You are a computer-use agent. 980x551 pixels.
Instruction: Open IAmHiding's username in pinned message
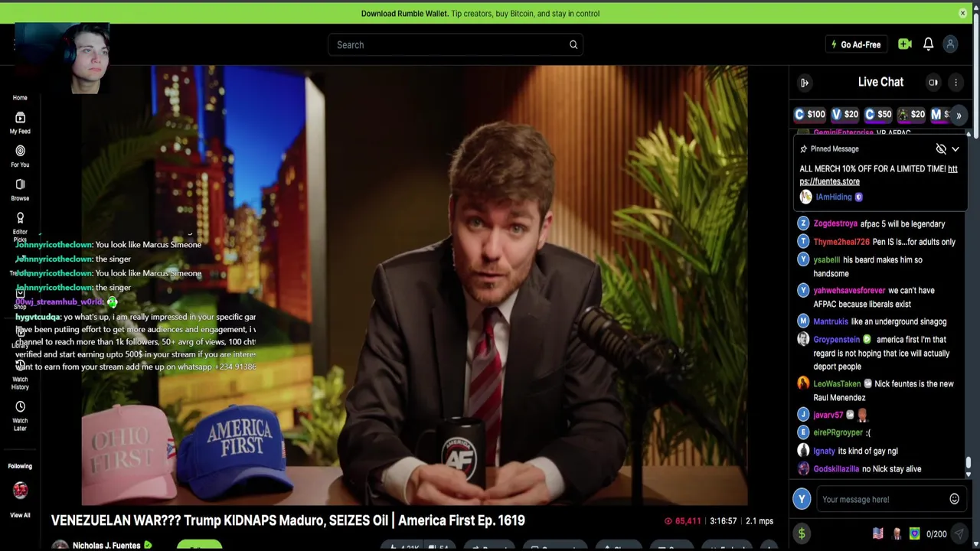[834, 197]
